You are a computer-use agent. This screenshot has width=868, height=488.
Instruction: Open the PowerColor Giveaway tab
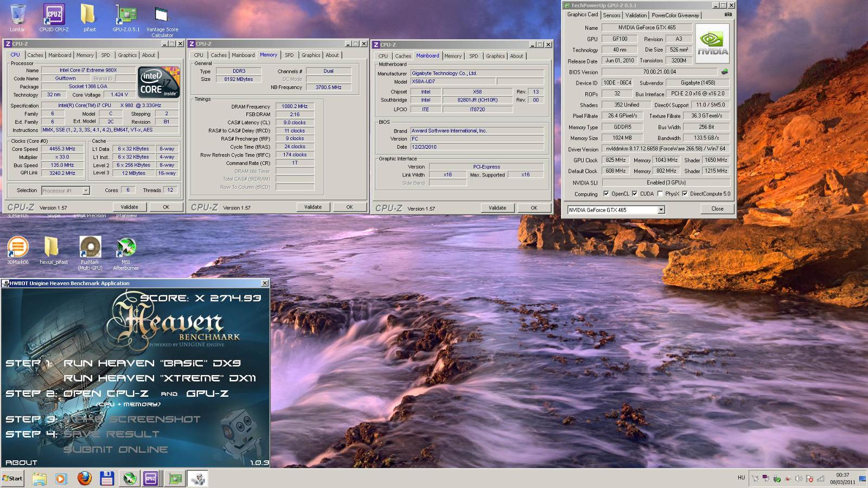pyautogui.click(x=675, y=15)
